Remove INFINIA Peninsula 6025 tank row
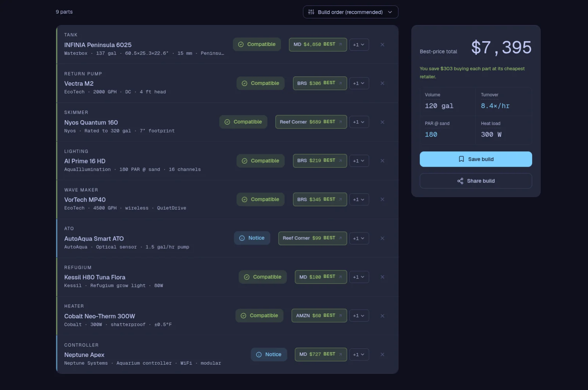This screenshot has height=390, width=588. [382, 45]
